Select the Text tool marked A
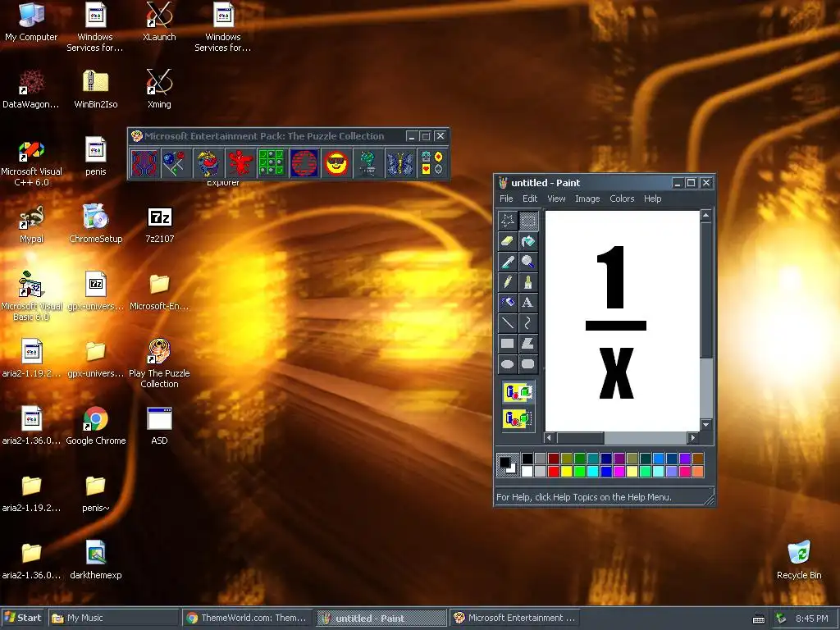The image size is (840, 630). click(527, 302)
